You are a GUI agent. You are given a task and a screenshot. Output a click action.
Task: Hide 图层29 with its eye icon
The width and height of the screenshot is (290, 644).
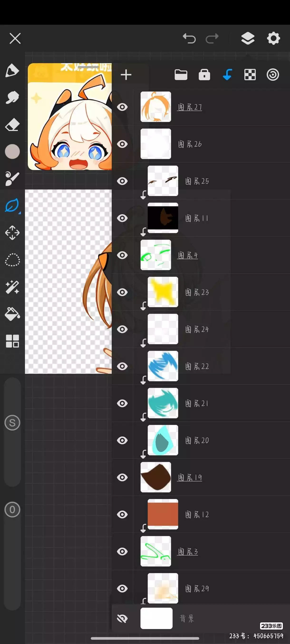[122, 588]
